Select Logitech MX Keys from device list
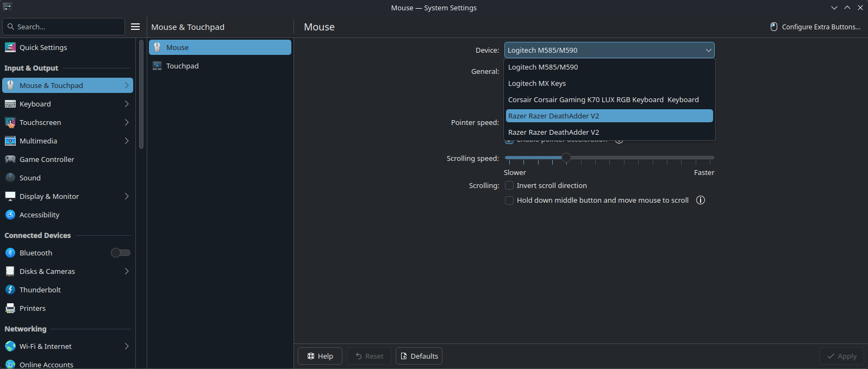868x369 pixels. click(537, 83)
